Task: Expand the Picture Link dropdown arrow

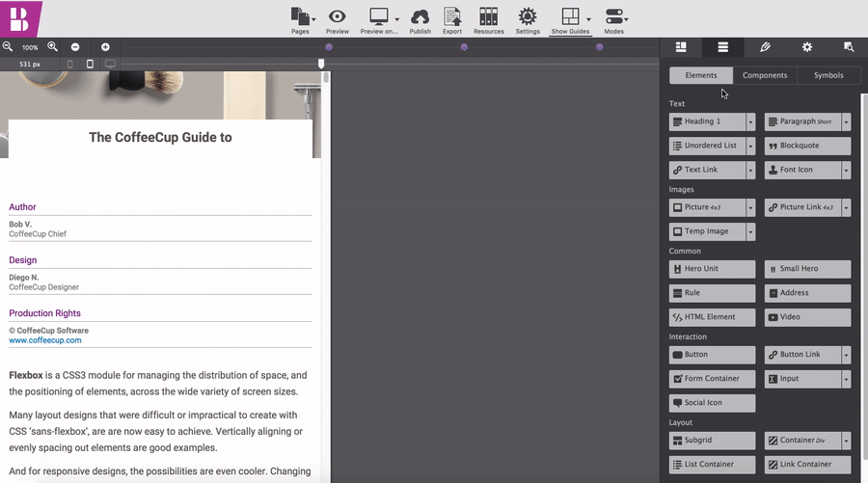Action: [x=846, y=207]
